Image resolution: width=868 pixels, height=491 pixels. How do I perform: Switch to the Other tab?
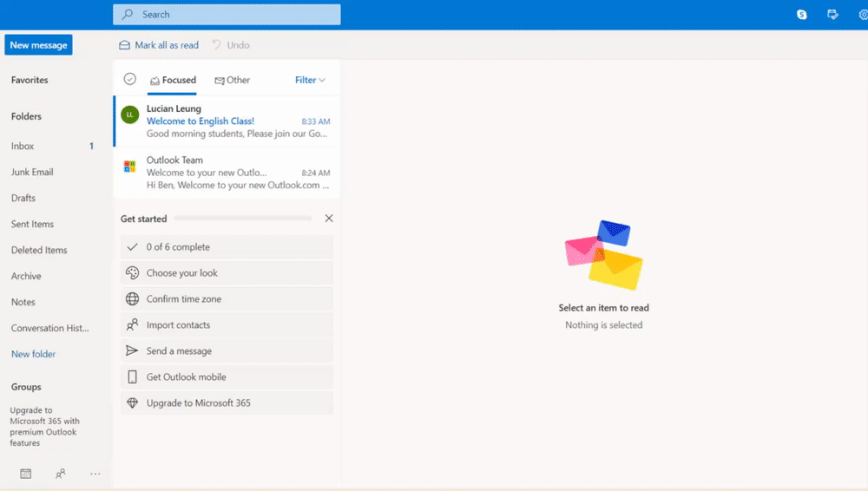click(233, 81)
